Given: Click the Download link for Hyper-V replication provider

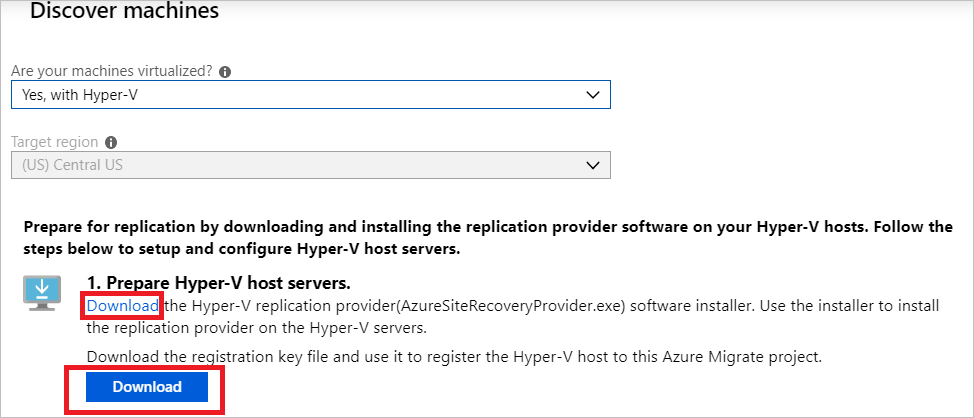Looking at the screenshot, I should 122,305.
